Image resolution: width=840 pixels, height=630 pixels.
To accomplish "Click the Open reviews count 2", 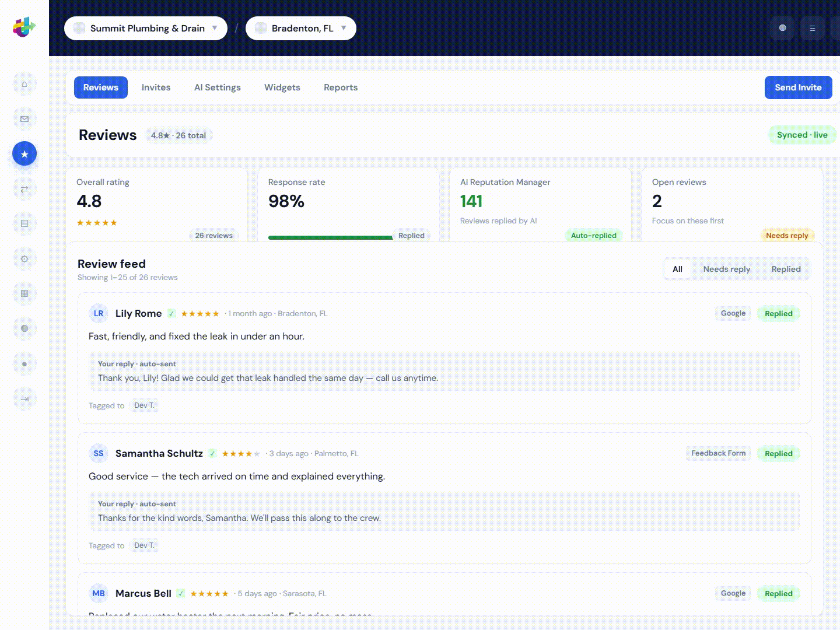I will 657,201.
